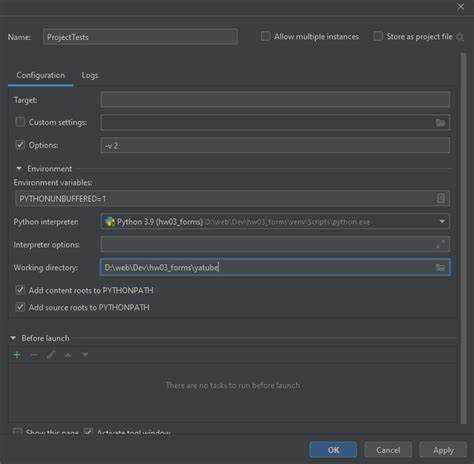
Task: Open the Store as project file gear settings
Action: 460,37
